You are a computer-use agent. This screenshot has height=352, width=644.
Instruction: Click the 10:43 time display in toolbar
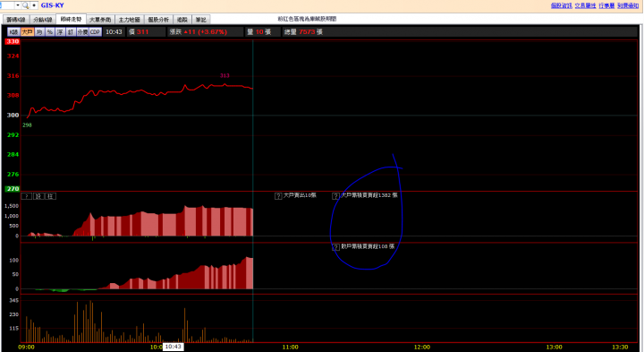(x=114, y=31)
